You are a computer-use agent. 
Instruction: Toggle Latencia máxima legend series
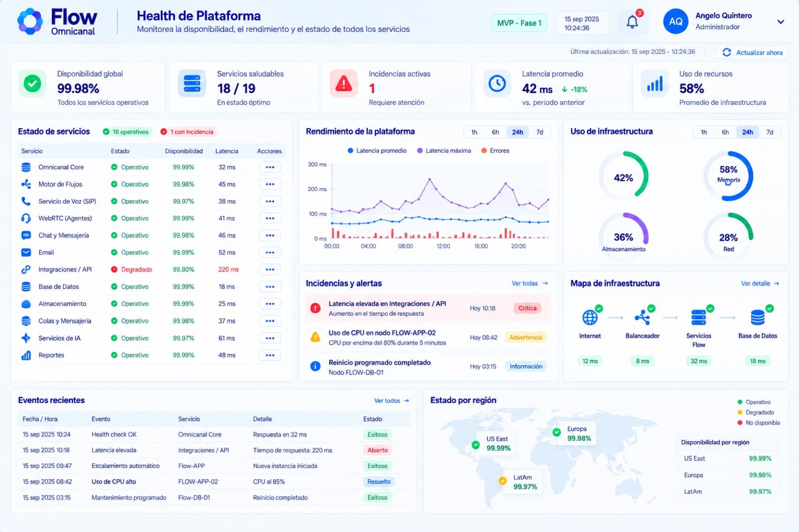444,151
